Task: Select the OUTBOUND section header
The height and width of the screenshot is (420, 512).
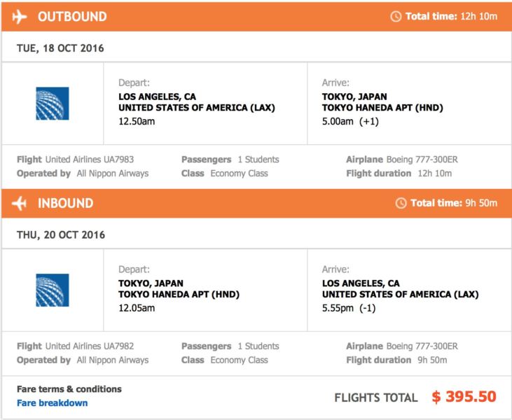Action: 72,16
